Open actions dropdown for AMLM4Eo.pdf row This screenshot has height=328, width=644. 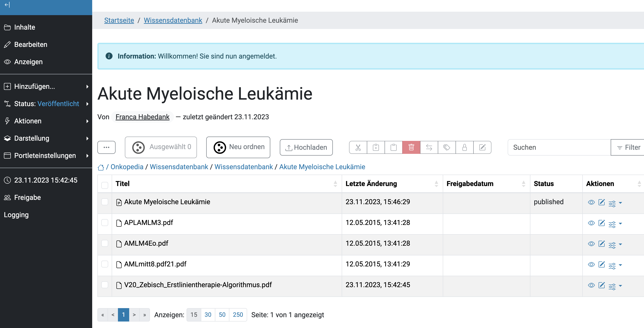coord(615,245)
